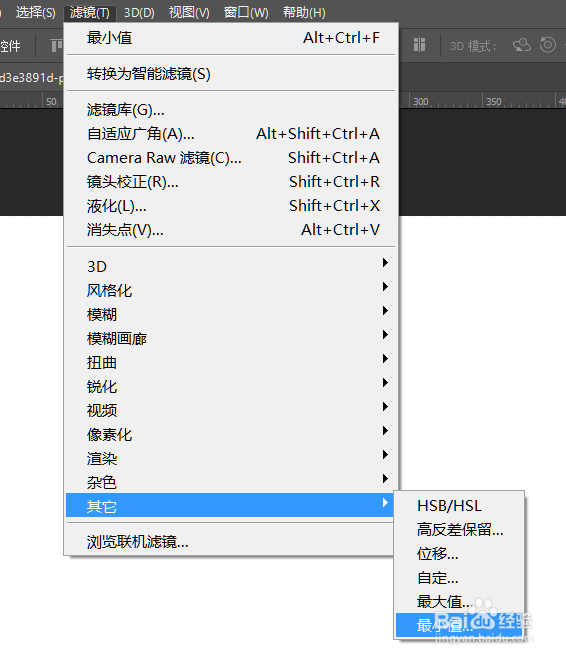This screenshot has height=658, width=566.
Task: Select the d3e3891d document tab
Action: click(32, 78)
